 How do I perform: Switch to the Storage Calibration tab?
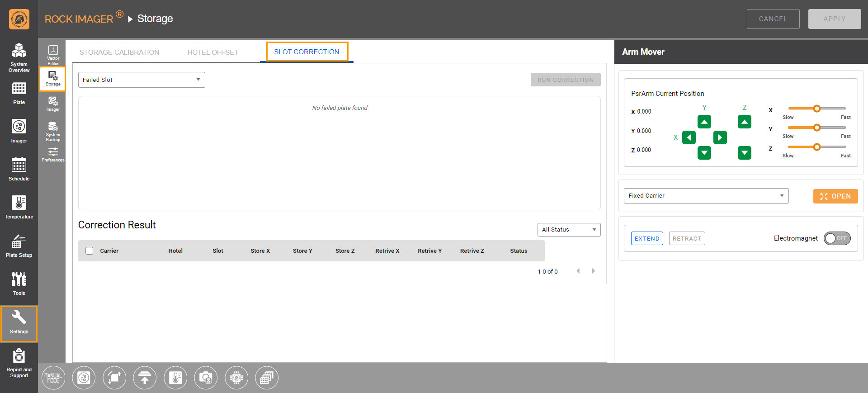[x=119, y=52]
